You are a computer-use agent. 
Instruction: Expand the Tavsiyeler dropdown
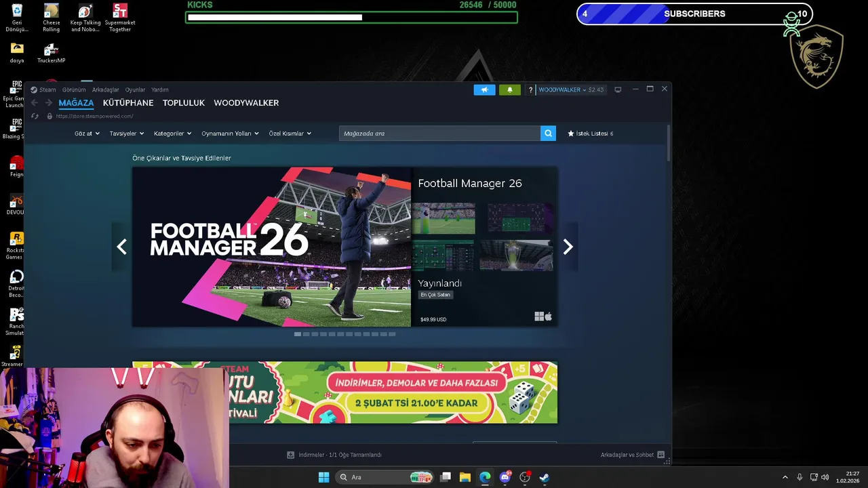coord(127,134)
